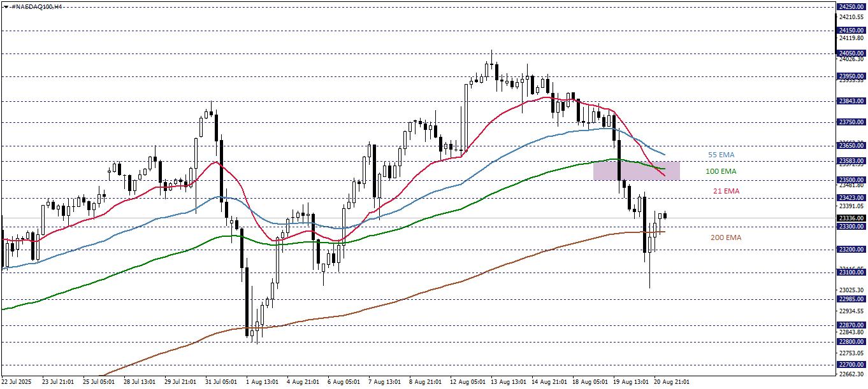
Task: Click the 23583.00 level price tag
Action: tap(851, 161)
